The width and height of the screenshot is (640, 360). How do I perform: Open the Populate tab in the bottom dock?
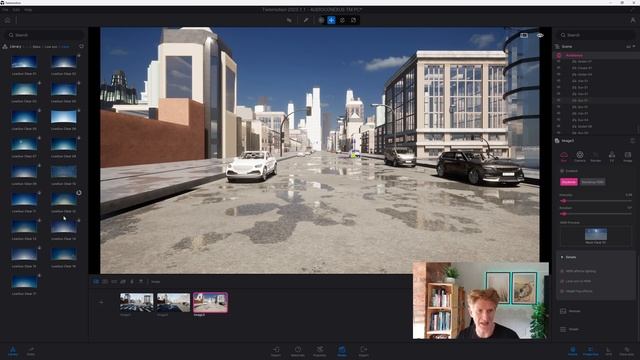point(320,351)
